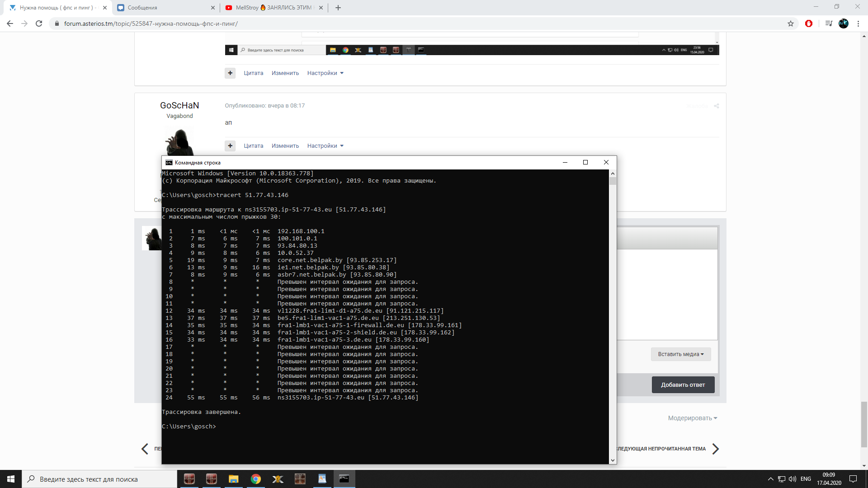Open the AdBlock extension icon
This screenshot has width=868, height=488.
click(x=809, y=23)
